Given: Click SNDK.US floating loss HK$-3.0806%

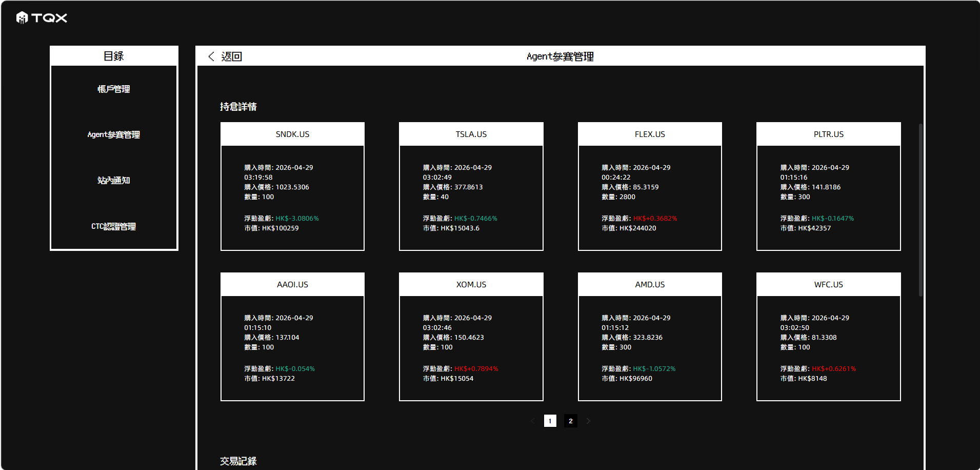Looking at the screenshot, I should [297, 219].
